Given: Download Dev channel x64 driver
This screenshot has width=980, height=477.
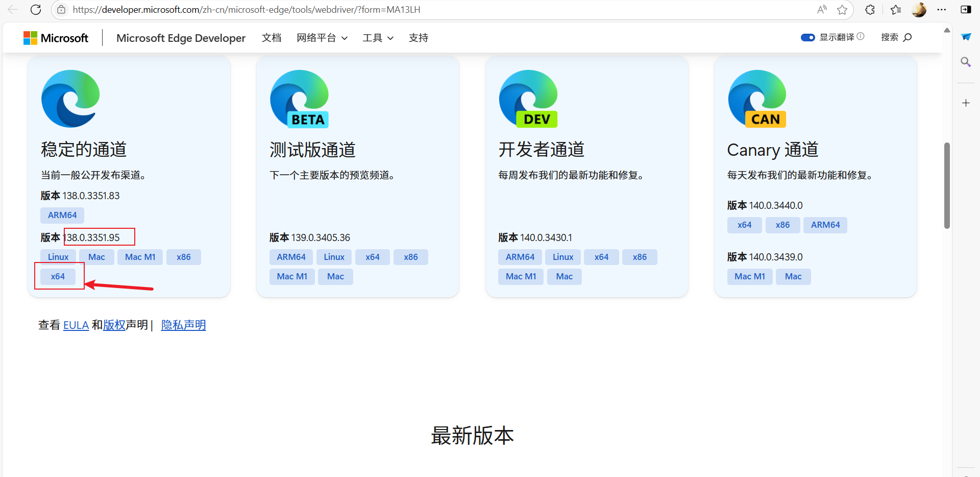Looking at the screenshot, I should coord(602,257).
